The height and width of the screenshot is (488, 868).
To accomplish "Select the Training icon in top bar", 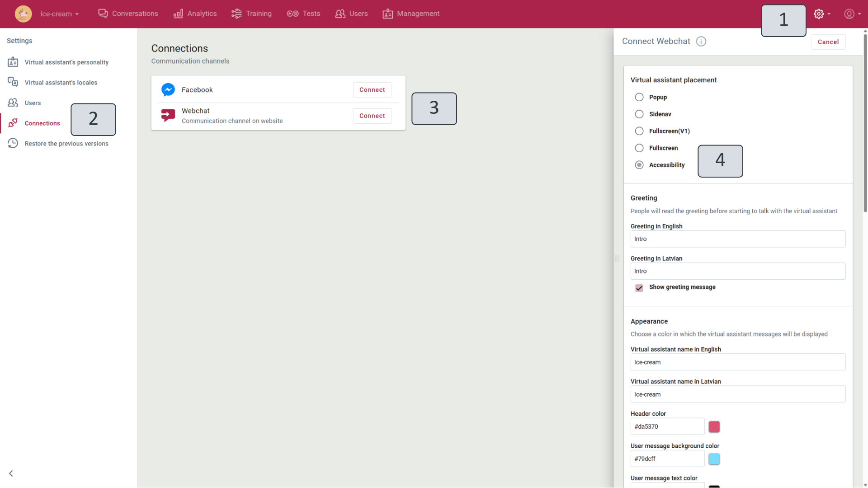I will click(236, 14).
